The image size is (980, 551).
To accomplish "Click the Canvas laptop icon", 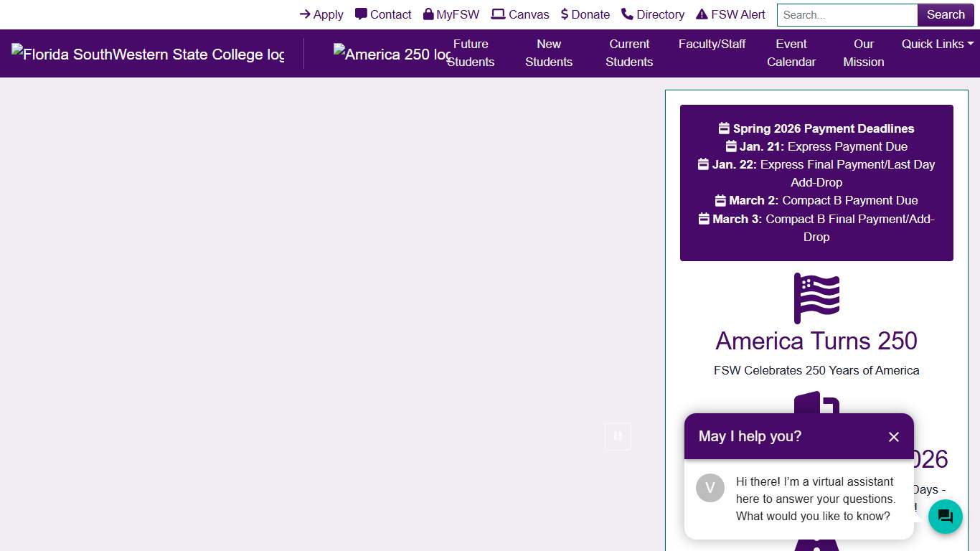I will coord(498,14).
